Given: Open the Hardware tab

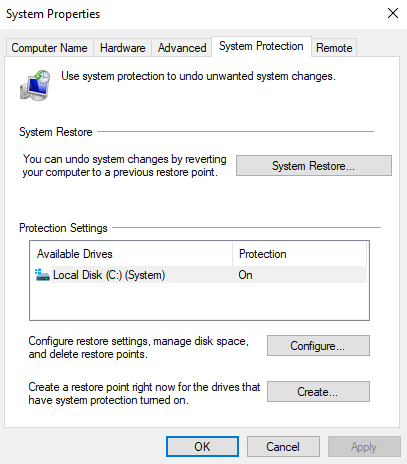Looking at the screenshot, I should 122,48.
